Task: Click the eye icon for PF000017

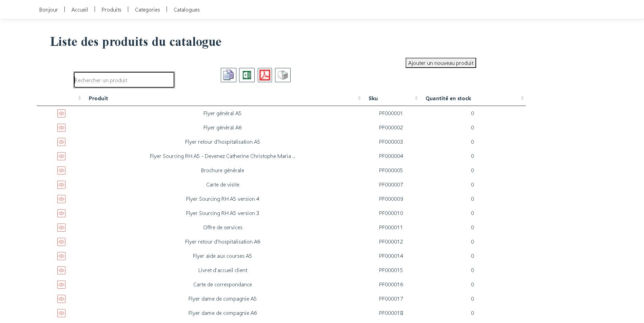Action: pos(61,299)
